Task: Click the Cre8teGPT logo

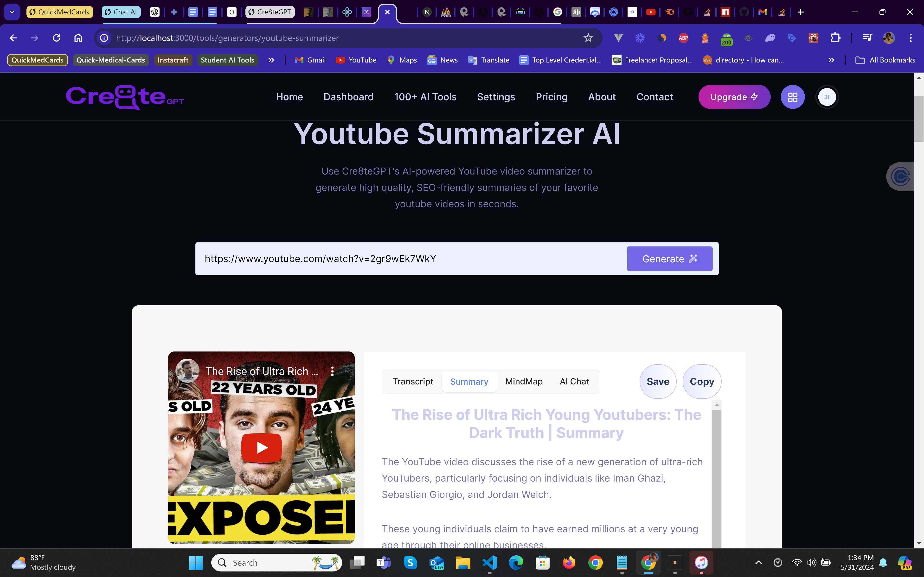Action: click(x=124, y=97)
